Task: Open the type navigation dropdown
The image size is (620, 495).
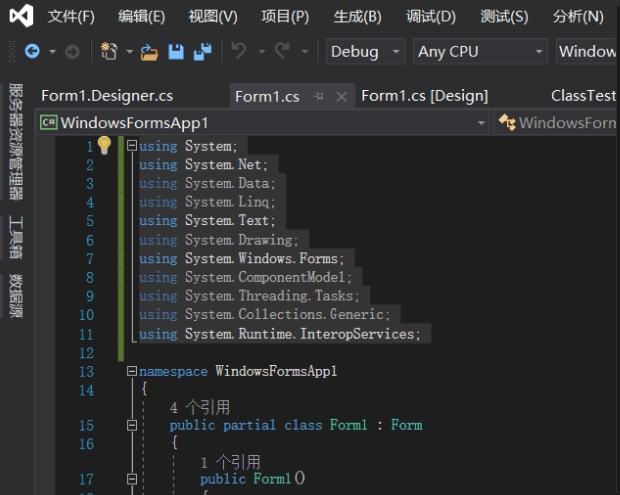Action: pos(557,123)
